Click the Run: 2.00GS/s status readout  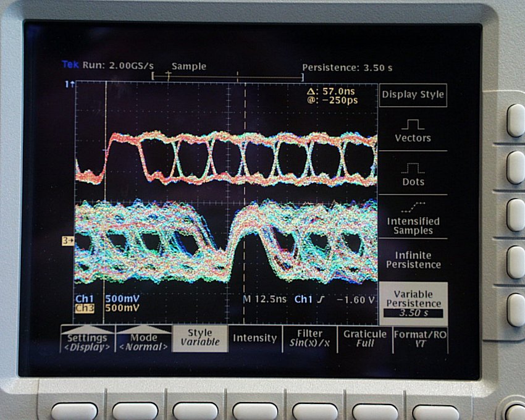pyautogui.click(x=118, y=65)
